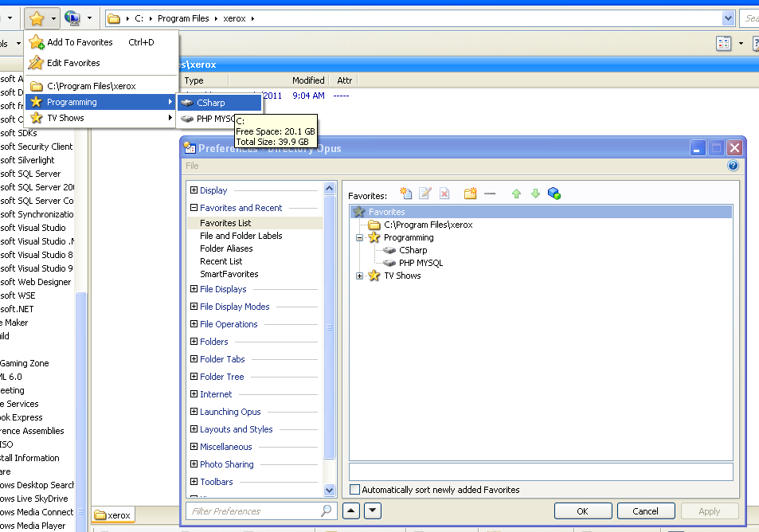Click the folder icon in the path bar
759x532 pixels.
114,18
